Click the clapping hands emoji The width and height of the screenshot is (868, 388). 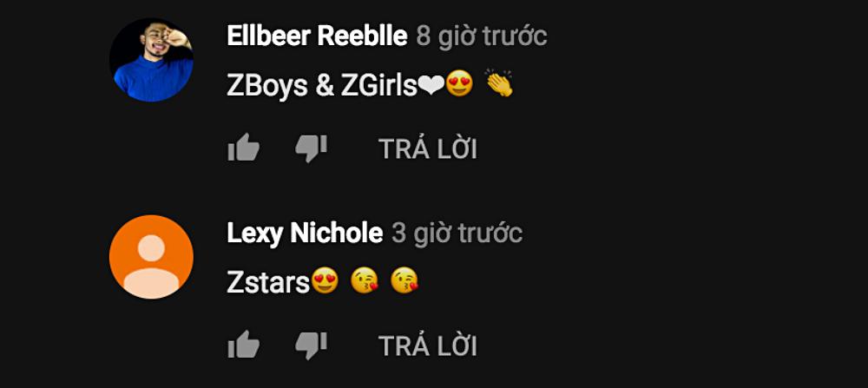499,83
